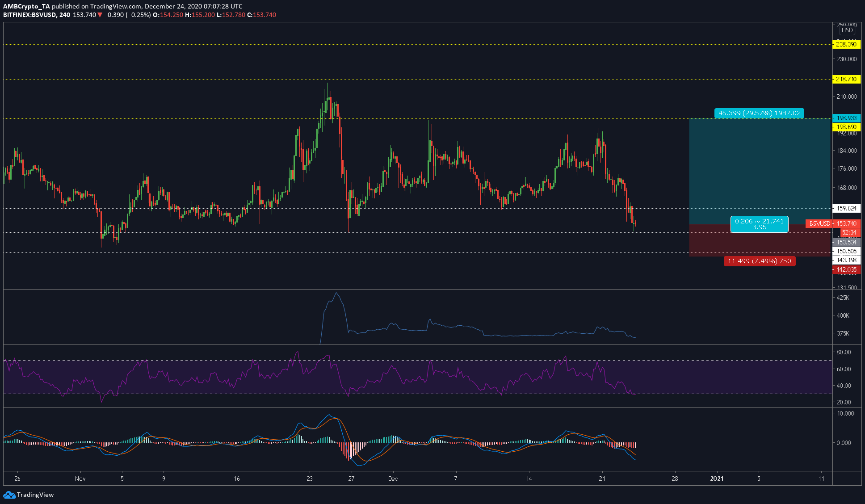Click the 11.499 (7.49%) stop loss label

(760, 261)
